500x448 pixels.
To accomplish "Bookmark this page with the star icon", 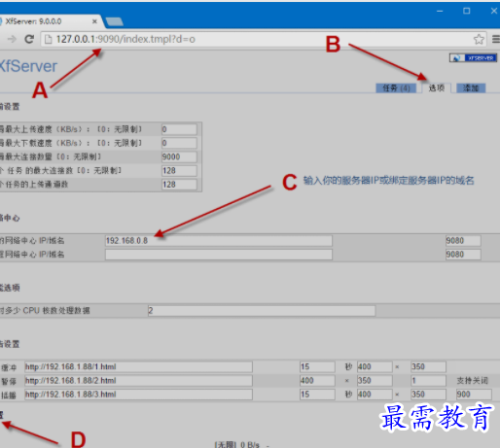I will [479, 39].
